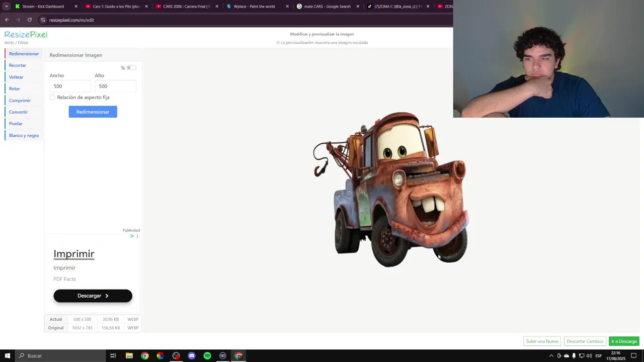Screen dimensions: 644x362
Task: Open Spotify from the taskbar
Action: [207, 355]
